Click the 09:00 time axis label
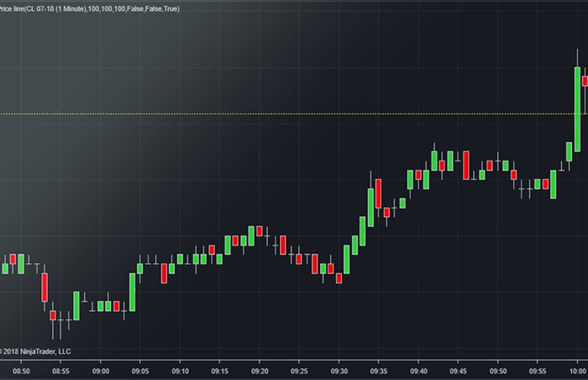This screenshot has height=380, width=588. click(101, 371)
